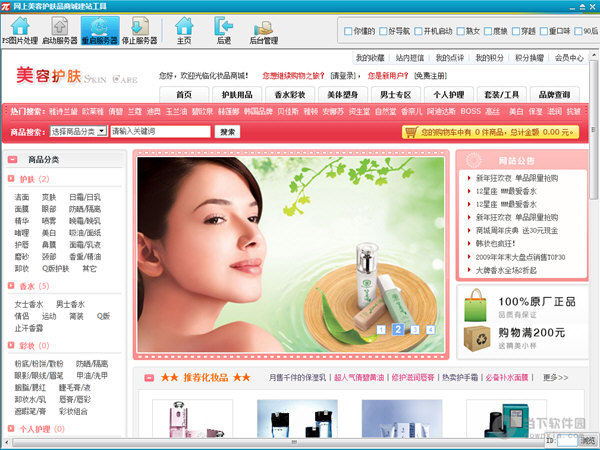Collapse the 商品分类 sidebar panel
The height and width of the screenshot is (450, 600).
click(12, 160)
